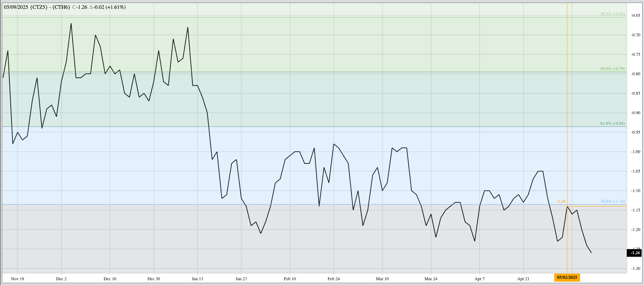
Task: Click the Nov 18 date axis label
Action: pos(17,279)
